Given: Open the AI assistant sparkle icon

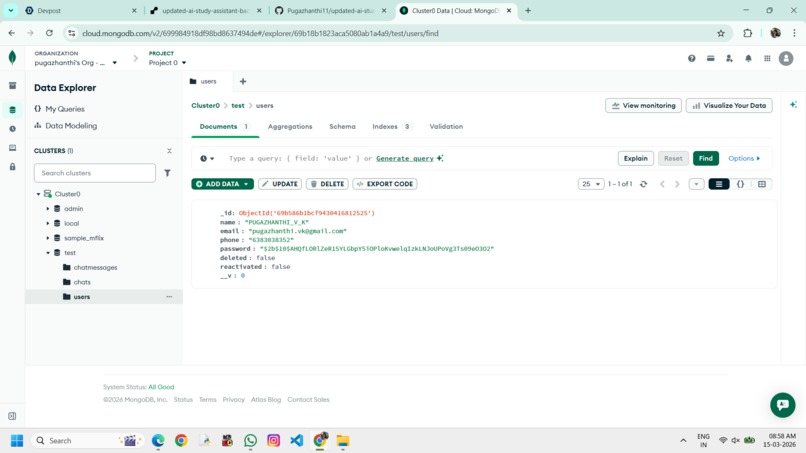Looking at the screenshot, I should (x=793, y=105).
